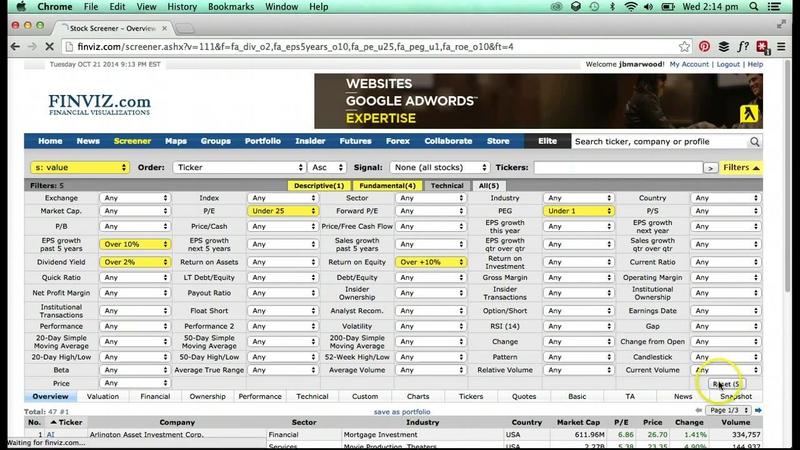The width and height of the screenshot is (800, 450).
Task: Open the Maps navigation item
Action: tap(176, 141)
